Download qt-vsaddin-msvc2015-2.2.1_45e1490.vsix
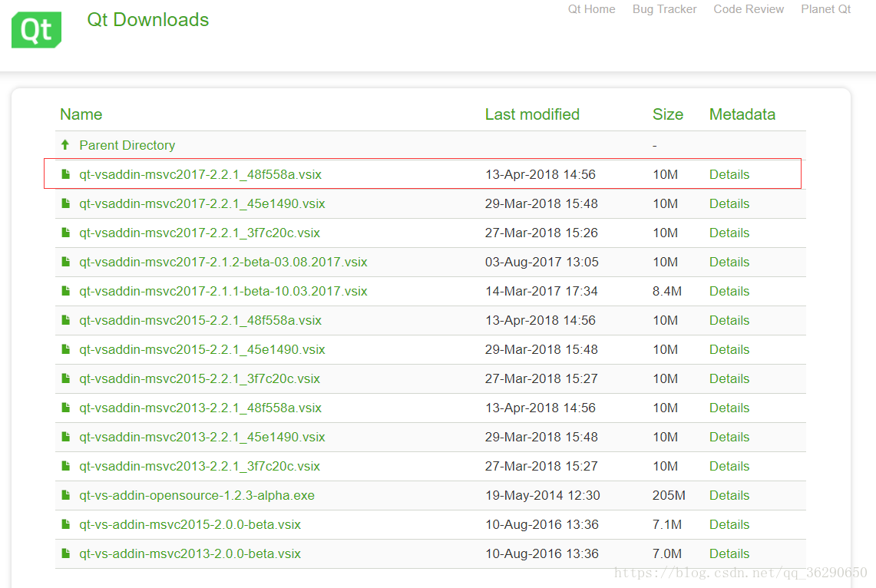The image size is (876, 588). (202, 349)
